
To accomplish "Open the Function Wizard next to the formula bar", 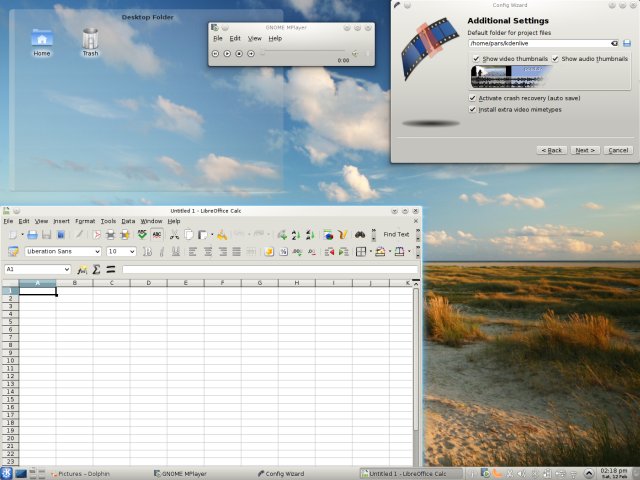I will coord(82,270).
